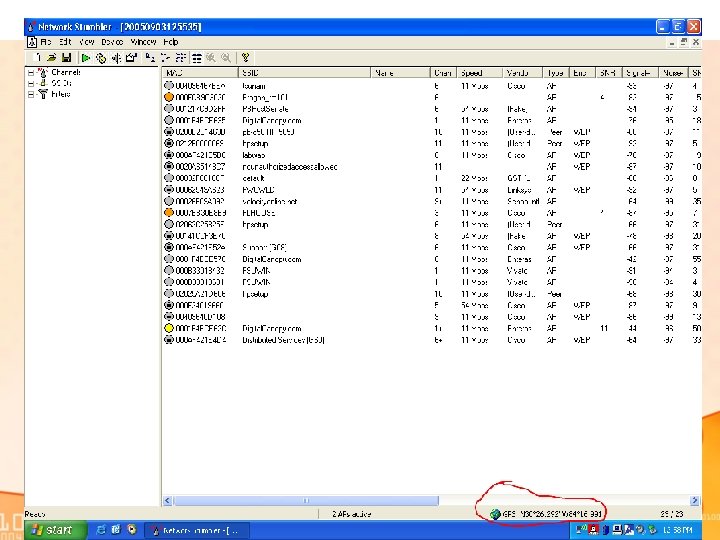The height and width of the screenshot is (540, 720).
Task: Expand the Channels tree node
Action: [31, 73]
